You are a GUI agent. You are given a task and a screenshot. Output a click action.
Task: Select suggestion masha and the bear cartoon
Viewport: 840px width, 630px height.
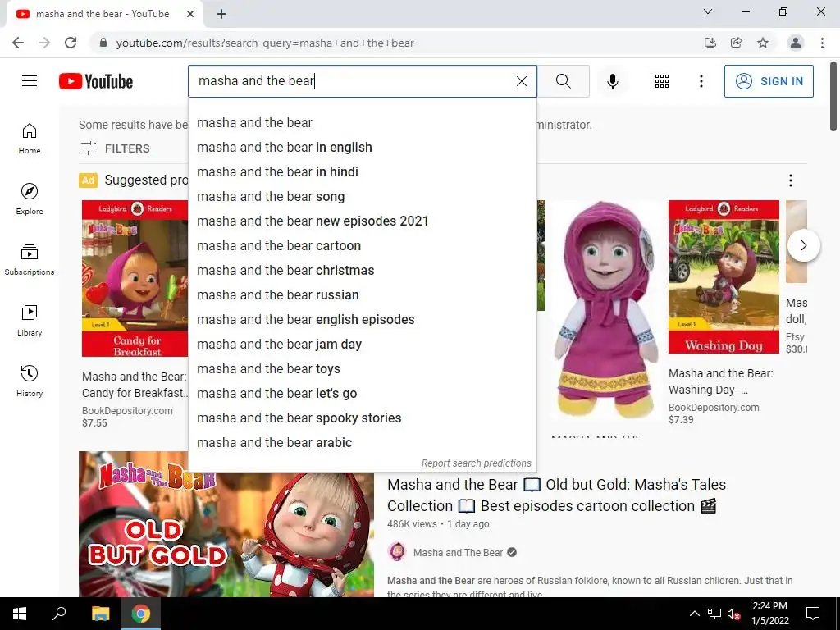pos(362,246)
